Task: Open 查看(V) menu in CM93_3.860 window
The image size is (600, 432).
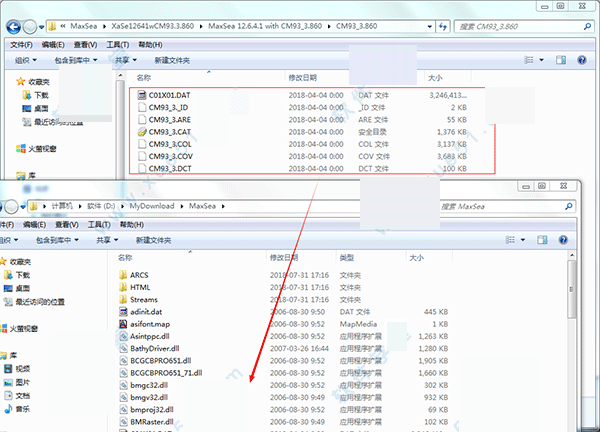Action: click(85, 45)
